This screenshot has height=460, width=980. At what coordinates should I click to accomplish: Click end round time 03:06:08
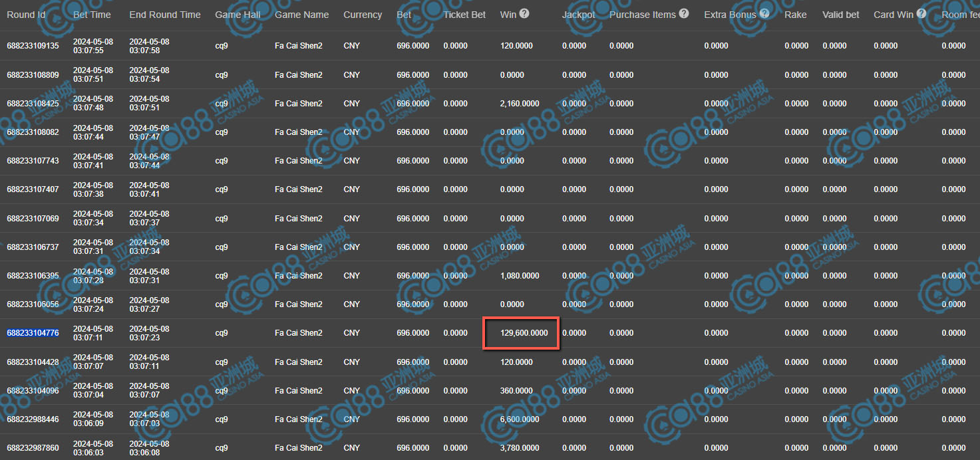coord(149,448)
